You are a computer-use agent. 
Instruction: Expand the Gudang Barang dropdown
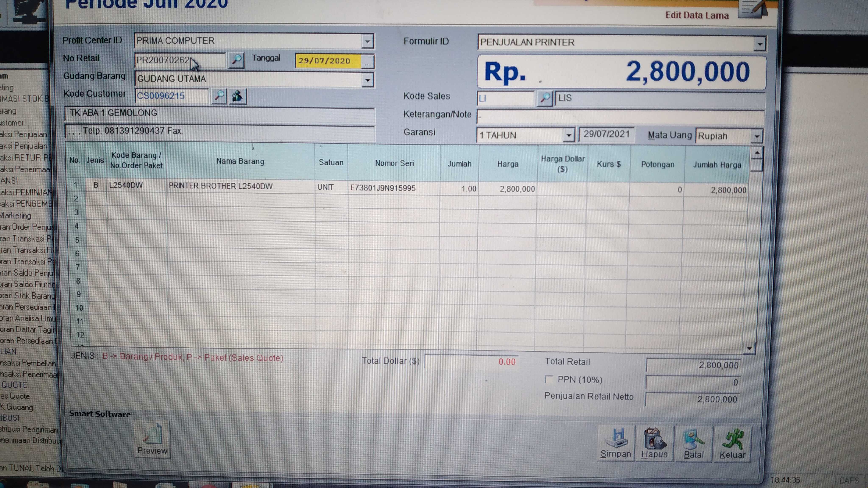coord(368,80)
